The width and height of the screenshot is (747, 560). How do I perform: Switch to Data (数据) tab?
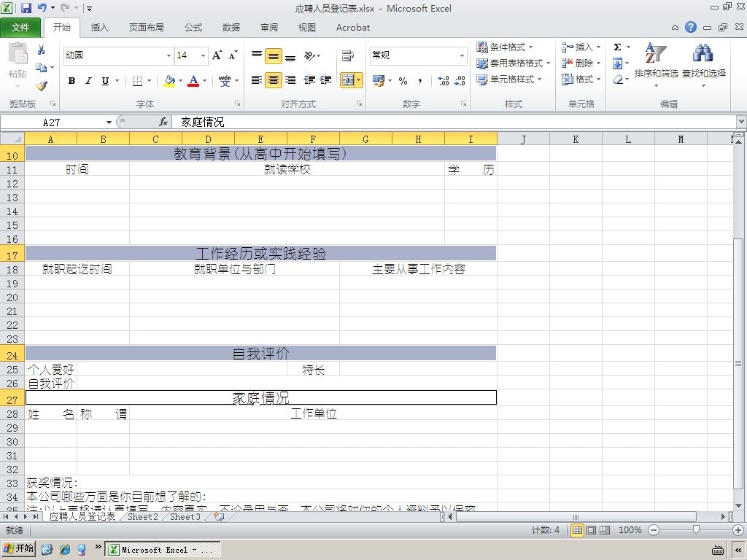pyautogui.click(x=231, y=27)
